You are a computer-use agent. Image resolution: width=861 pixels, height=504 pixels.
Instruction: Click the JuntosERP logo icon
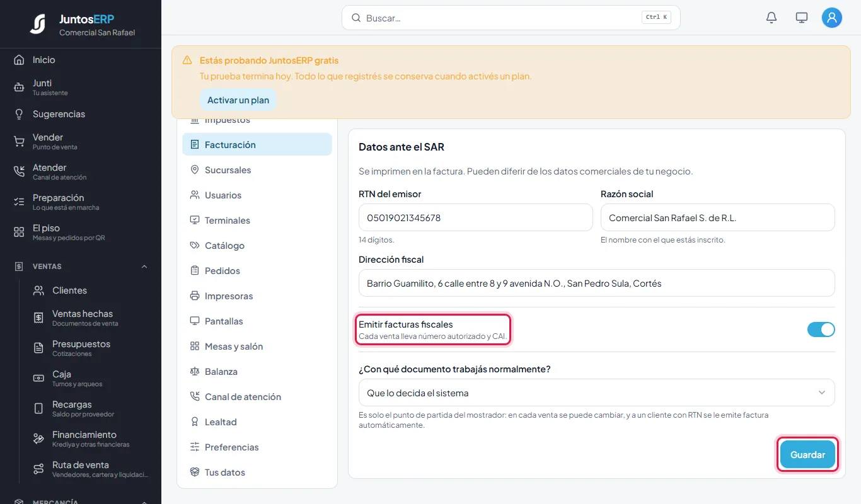tap(38, 24)
